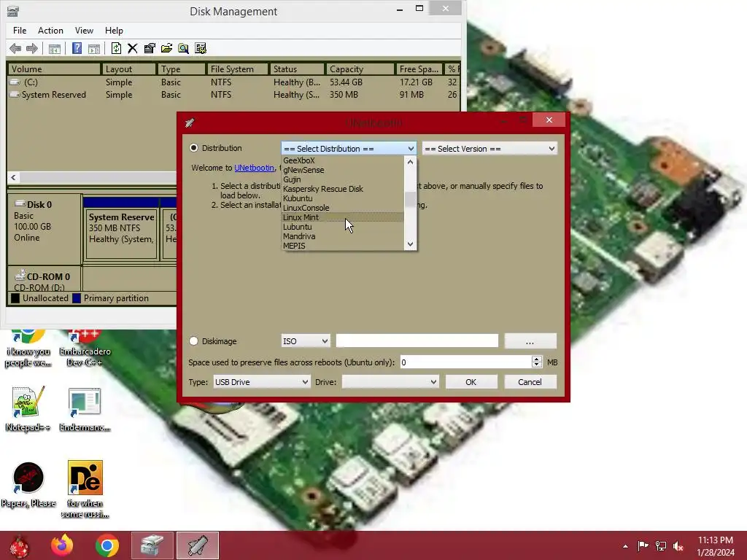Click OK in UNetbootin

tap(471, 382)
